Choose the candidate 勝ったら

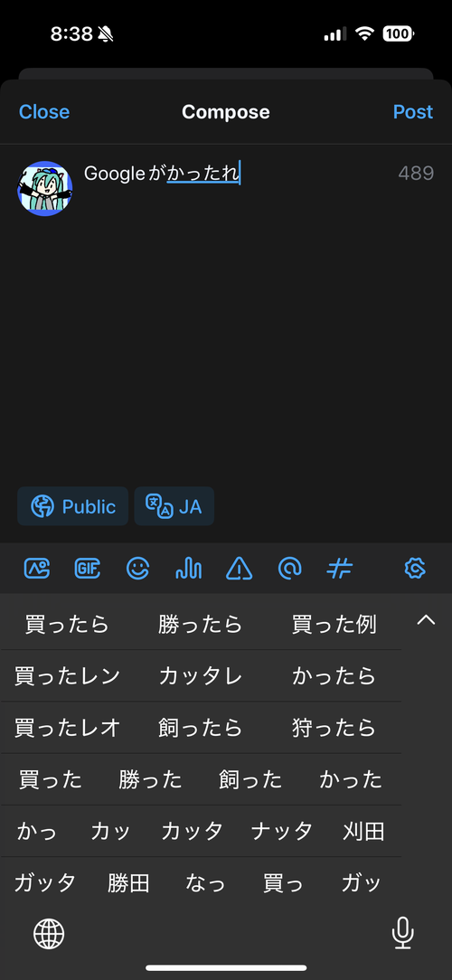coord(200,625)
